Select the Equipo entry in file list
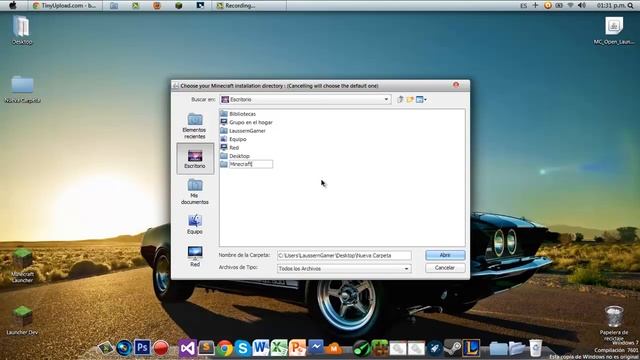Screen dimensions: 640x360 [233, 139]
